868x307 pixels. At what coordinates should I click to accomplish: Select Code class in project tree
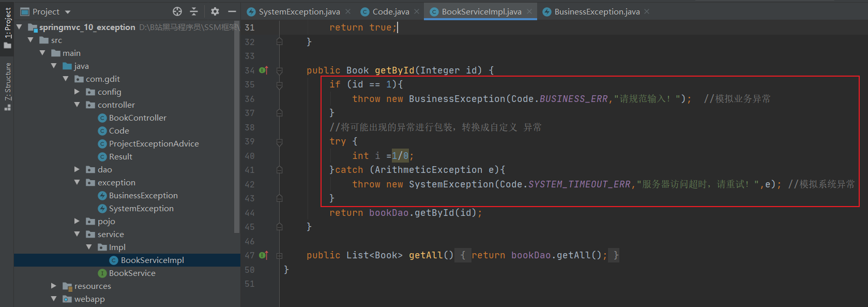click(114, 130)
